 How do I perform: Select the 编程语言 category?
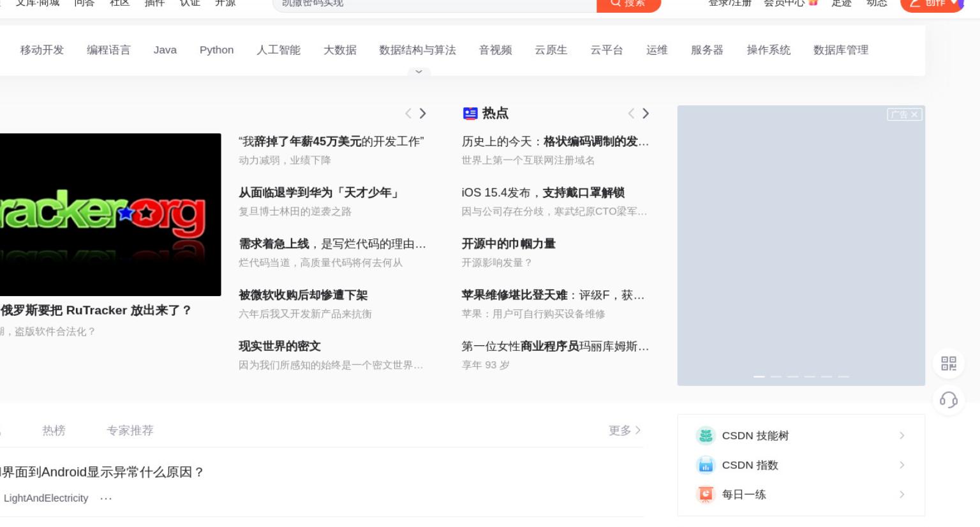[108, 50]
